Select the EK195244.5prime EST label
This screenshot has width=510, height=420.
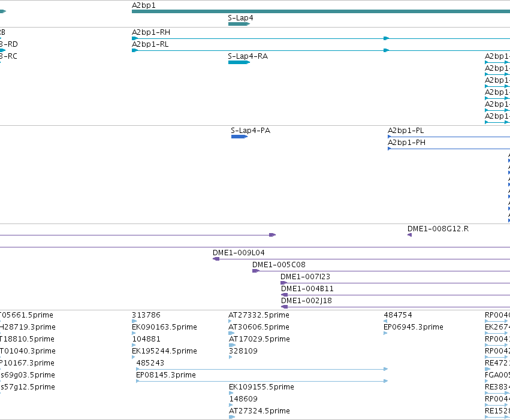coord(164,351)
